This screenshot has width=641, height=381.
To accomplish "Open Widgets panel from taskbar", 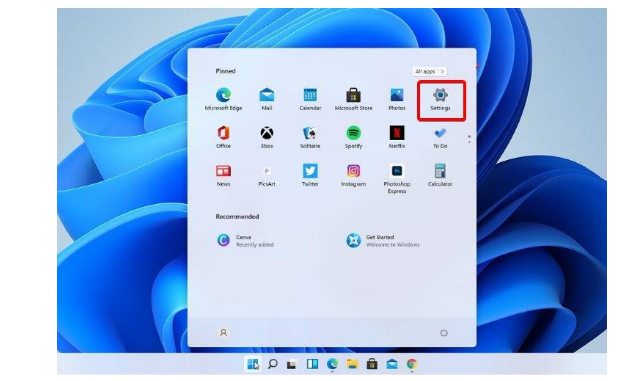I will 312,364.
